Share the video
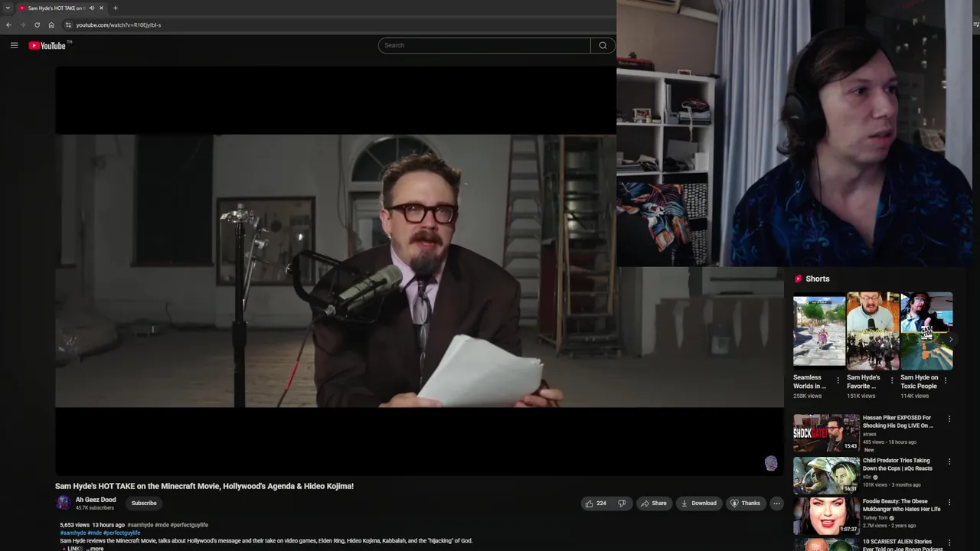 tap(653, 503)
